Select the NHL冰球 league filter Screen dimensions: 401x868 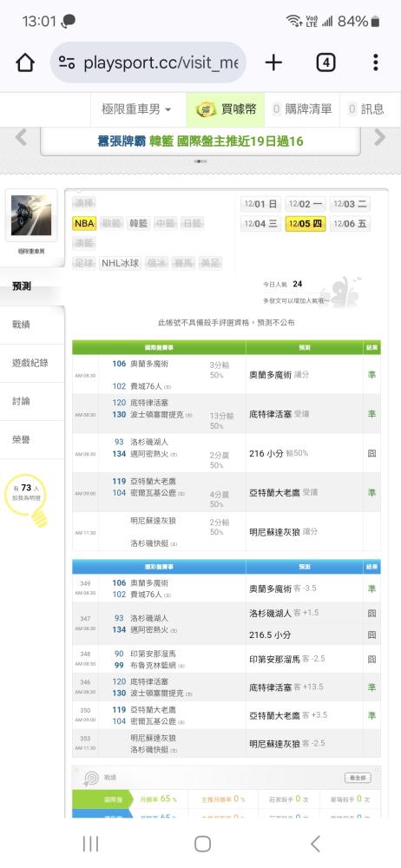[x=120, y=264]
